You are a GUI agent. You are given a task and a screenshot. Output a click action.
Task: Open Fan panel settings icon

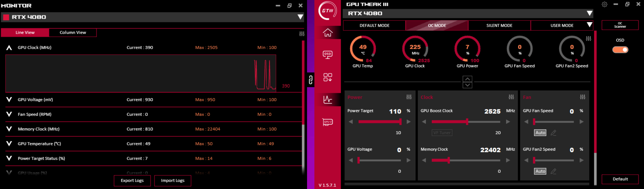click(x=583, y=97)
